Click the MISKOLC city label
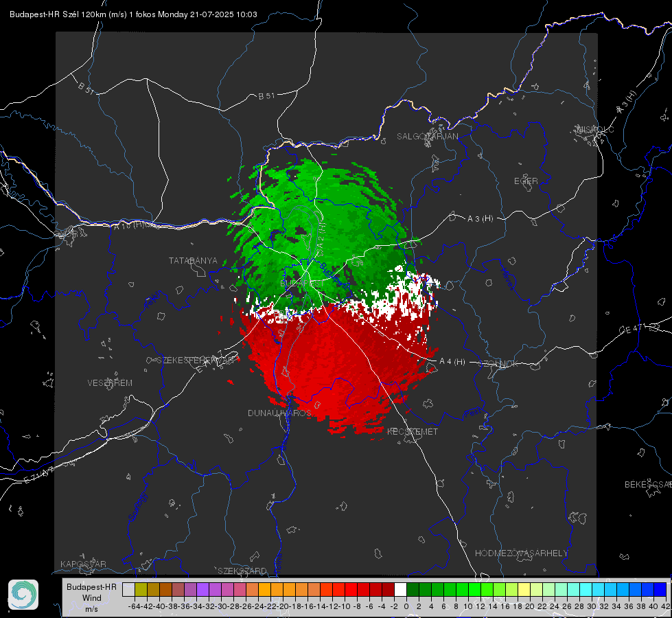This screenshot has height=618, width=672. (595, 129)
